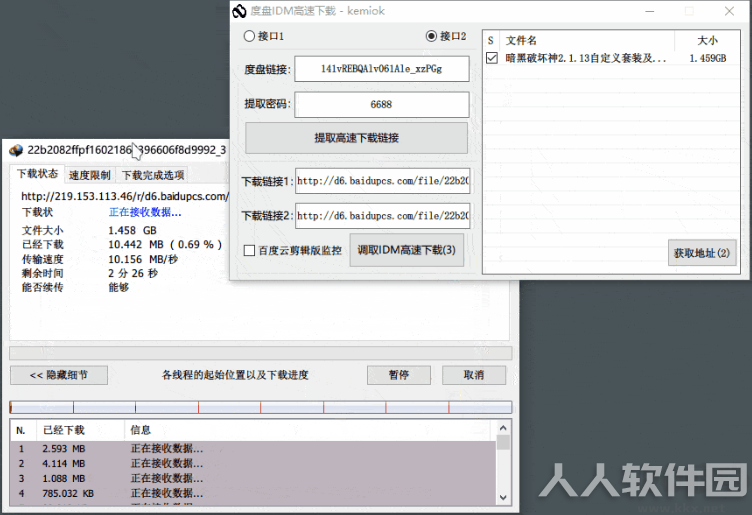Image resolution: width=752 pixels, height=515 pixels.
Task: Click the 提取密码 input field
Action: tap(382, 104)
